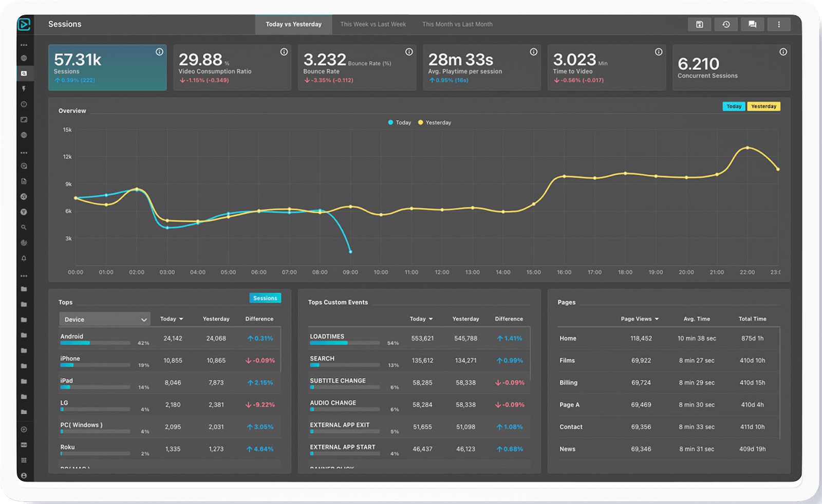The height and width of the screenshot is (504, 822).
Task: Open the comments chat icon in top bar
Action: 753,24
